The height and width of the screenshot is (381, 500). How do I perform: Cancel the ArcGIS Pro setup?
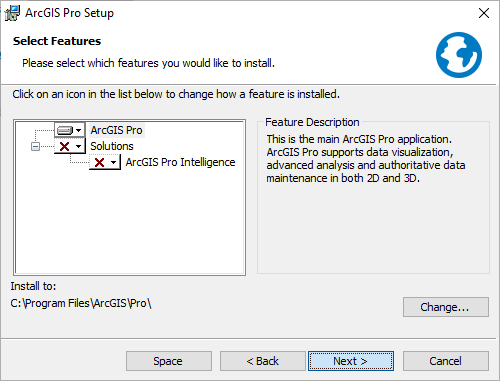[446, 361]
